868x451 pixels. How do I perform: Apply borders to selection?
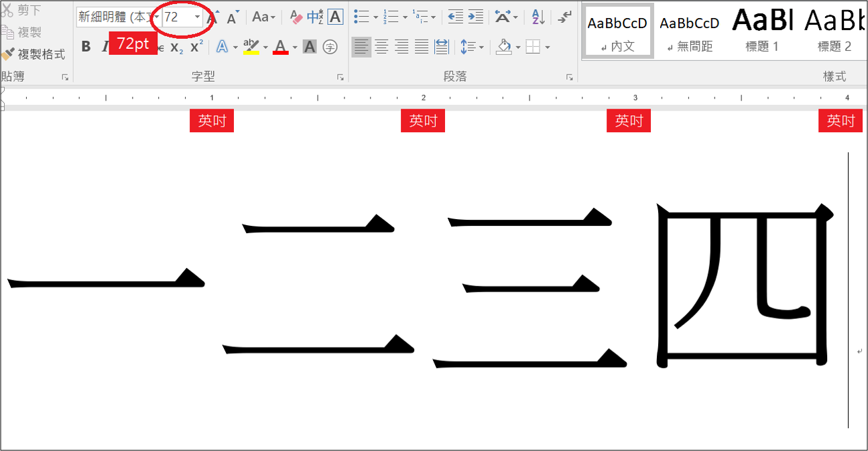point(533,47)
